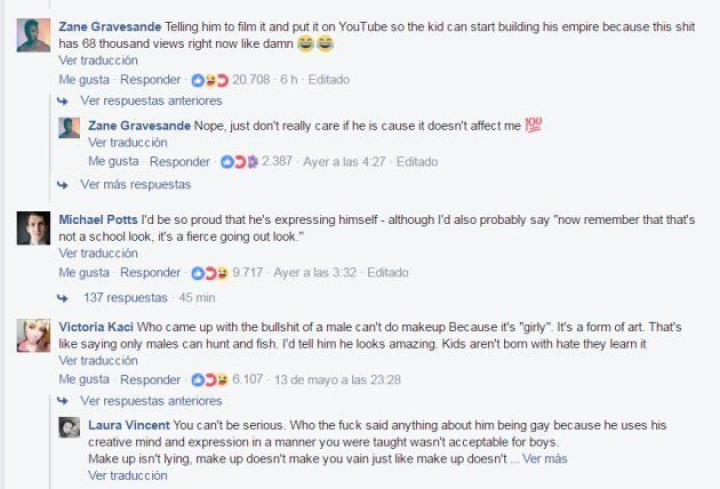
Task: Click 'Responder' on Victoria Kaci's comment
Action: pos(150,380)
